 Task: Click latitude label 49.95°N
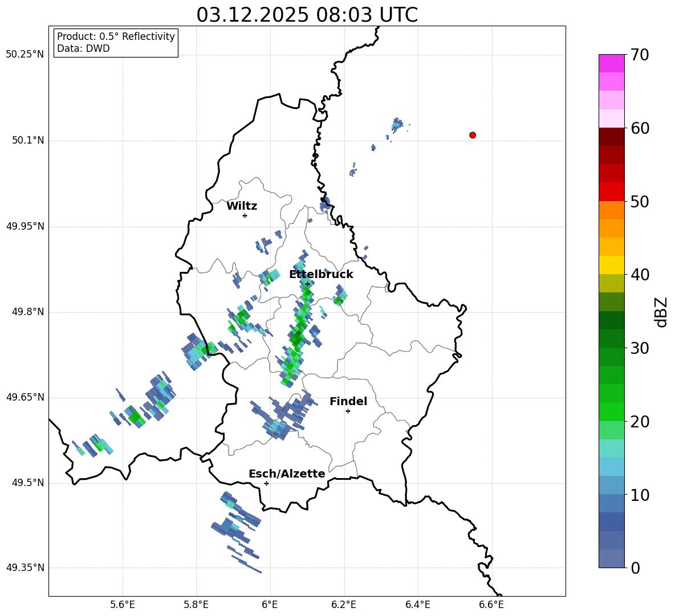click(x=25, y=226)
